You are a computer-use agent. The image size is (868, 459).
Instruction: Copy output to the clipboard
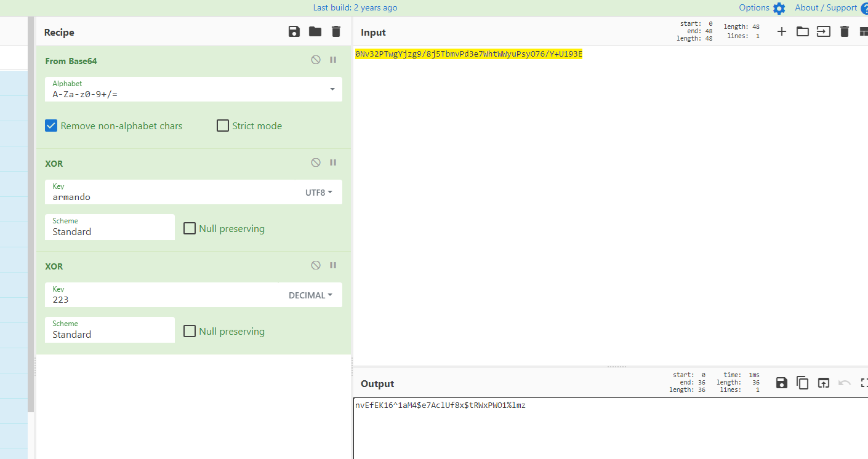pyautogui.click(x=803, y=383)
